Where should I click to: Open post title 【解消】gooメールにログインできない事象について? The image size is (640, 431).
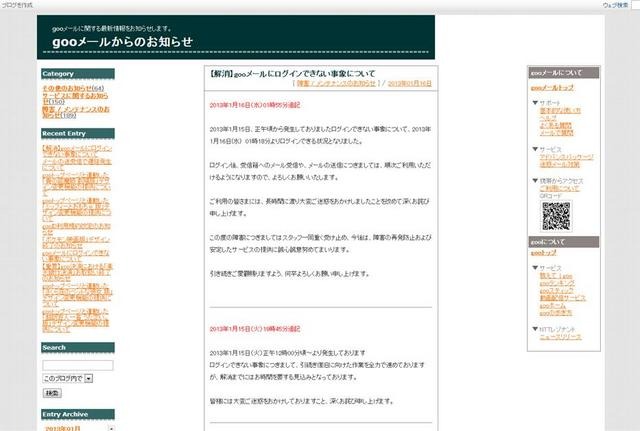click(292, 74)
